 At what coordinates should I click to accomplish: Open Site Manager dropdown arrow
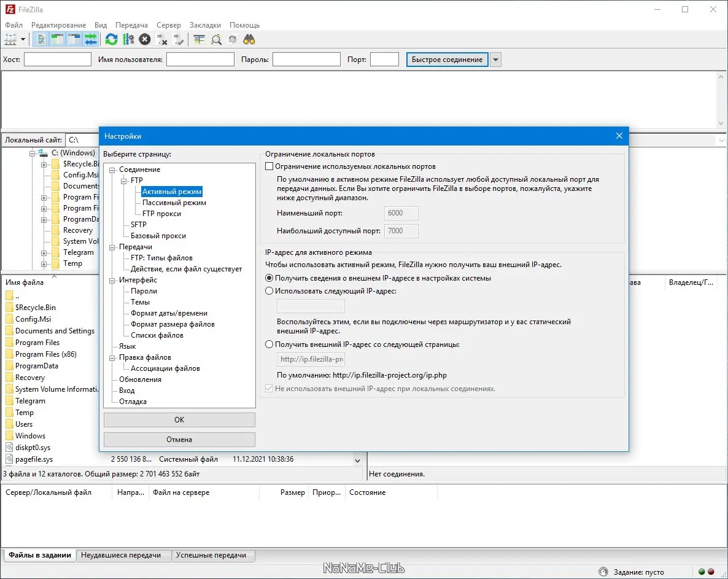coord(23,39)
